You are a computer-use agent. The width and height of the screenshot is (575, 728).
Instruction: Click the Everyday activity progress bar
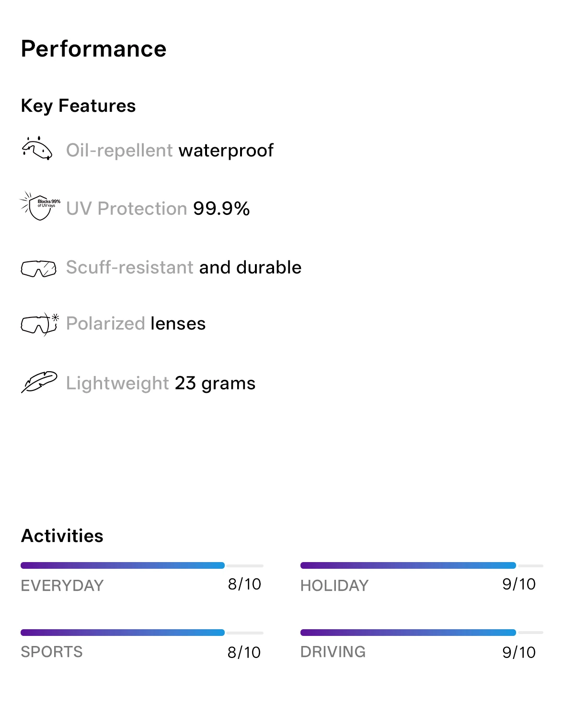142,565
